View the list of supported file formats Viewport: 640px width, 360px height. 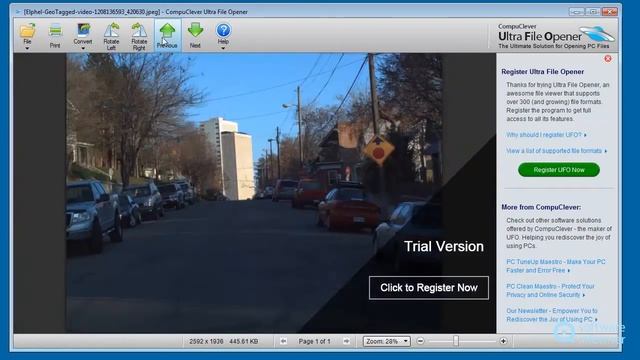(556, 151)
